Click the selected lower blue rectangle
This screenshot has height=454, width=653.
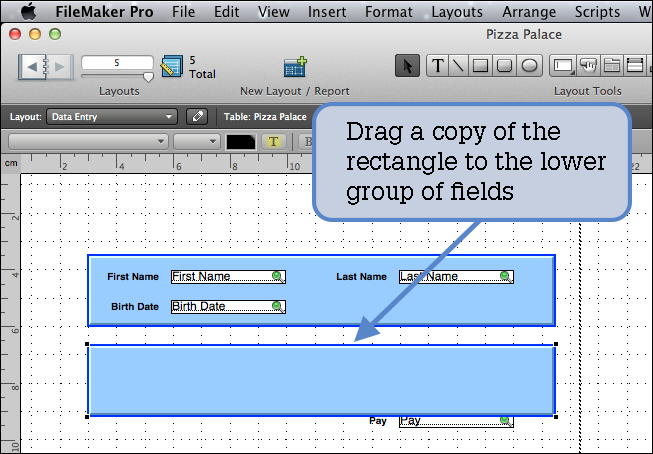pyautogui.click(x=322, y=380)
